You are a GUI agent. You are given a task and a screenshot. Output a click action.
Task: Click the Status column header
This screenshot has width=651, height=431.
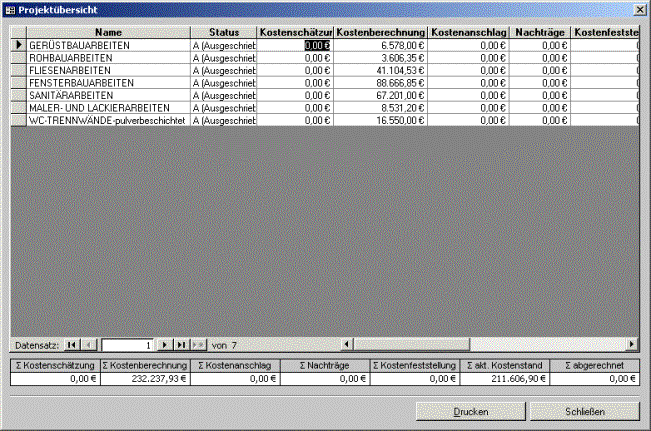pos(224,33)
